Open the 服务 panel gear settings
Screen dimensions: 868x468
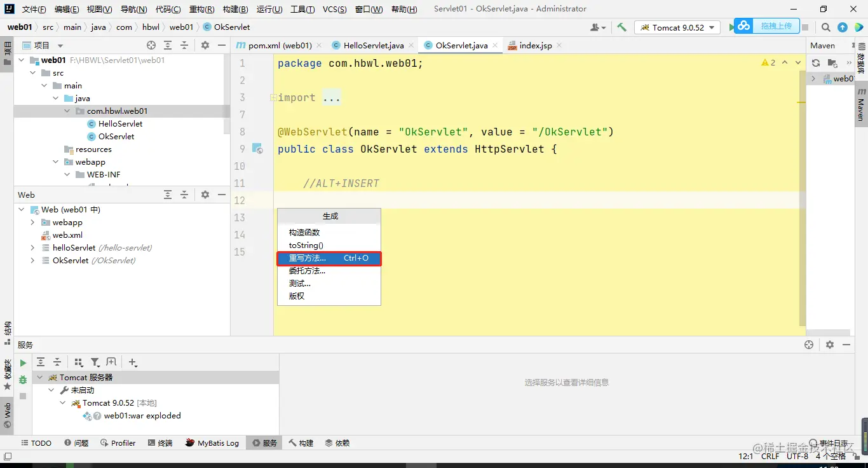tap(829, 345)
